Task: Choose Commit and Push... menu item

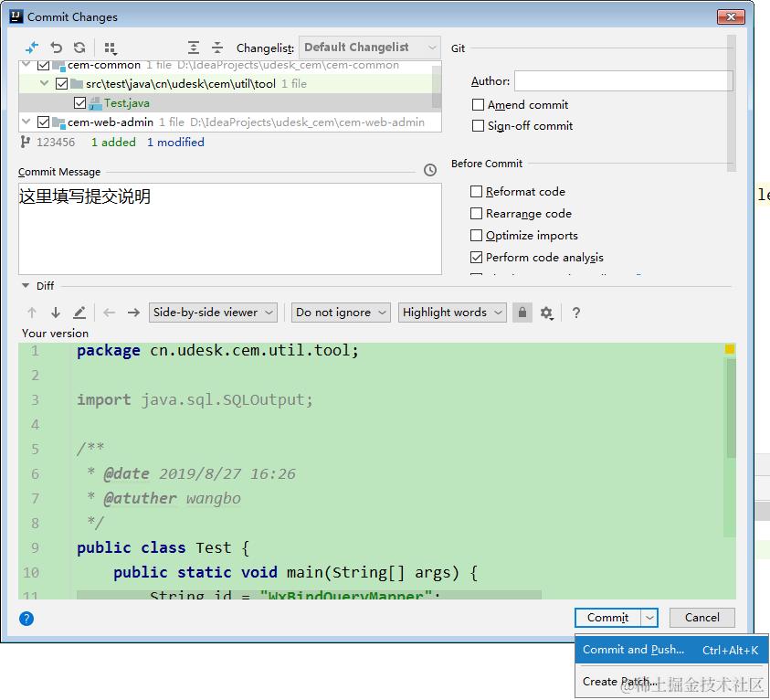Action: pyautogui.click(x=670, y=650)
